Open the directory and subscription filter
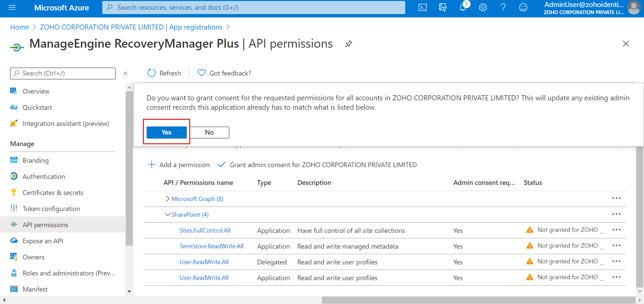 443,7
